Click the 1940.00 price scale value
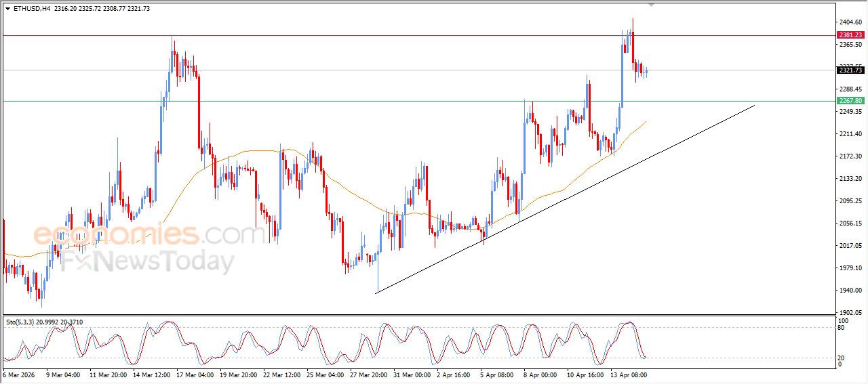Screen dimensions: 868x384 tap(850, 291)
